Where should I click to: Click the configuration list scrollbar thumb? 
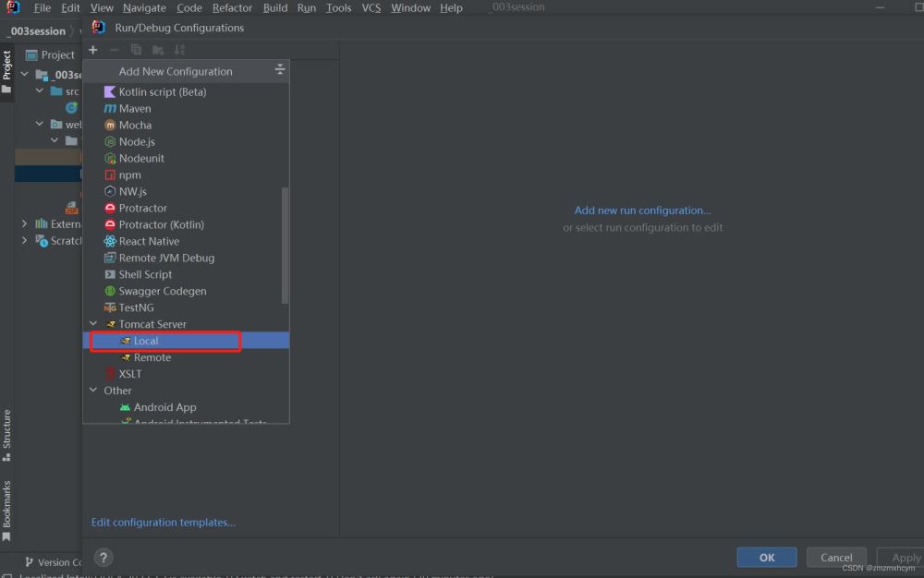[x=286, y=246]
